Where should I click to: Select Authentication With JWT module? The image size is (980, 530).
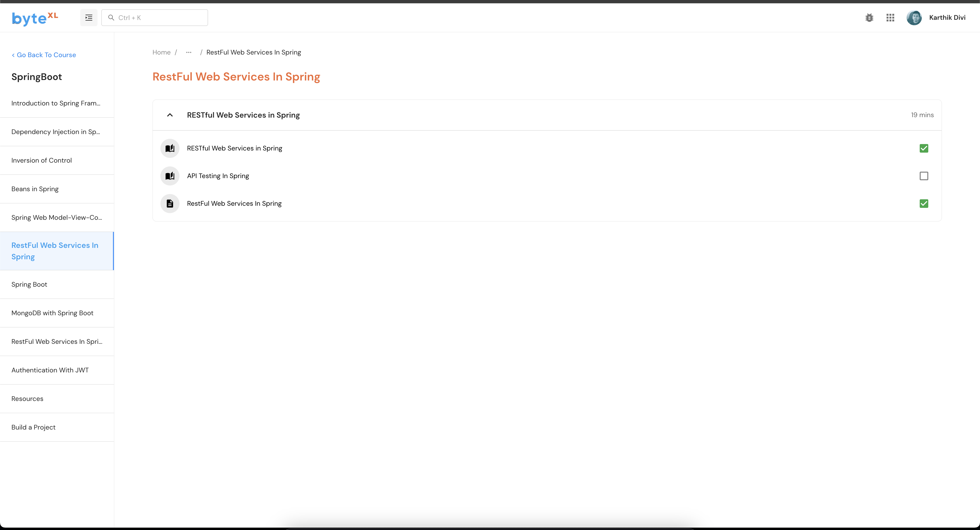[x=50, y=370]
